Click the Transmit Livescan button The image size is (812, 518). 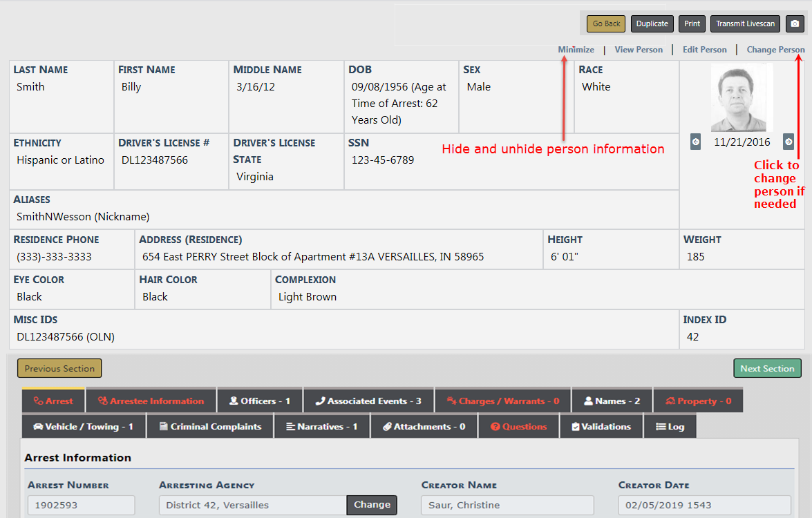746,23
